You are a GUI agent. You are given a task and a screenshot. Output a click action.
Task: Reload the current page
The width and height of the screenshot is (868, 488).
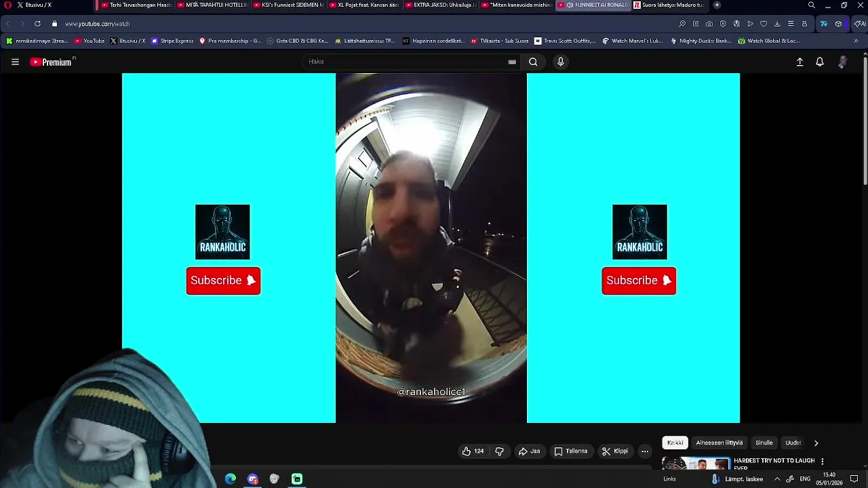(37, 24)
